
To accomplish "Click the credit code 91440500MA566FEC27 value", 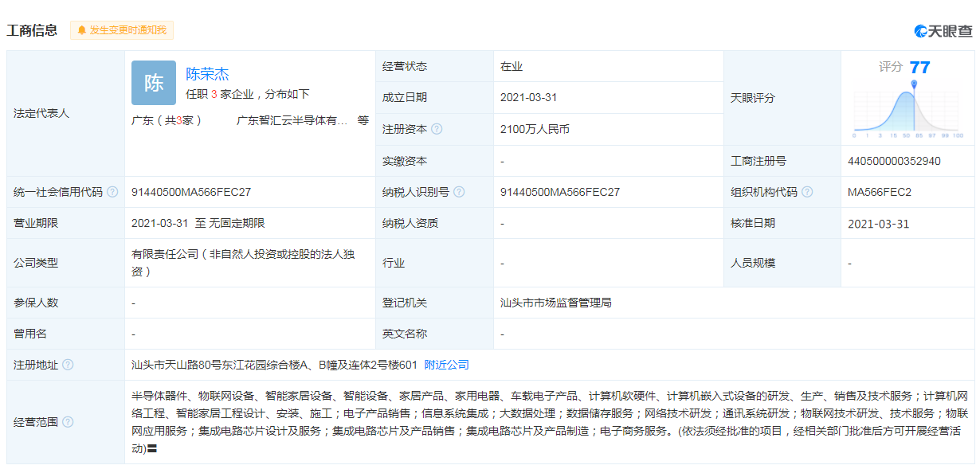I will click(191, 192).
